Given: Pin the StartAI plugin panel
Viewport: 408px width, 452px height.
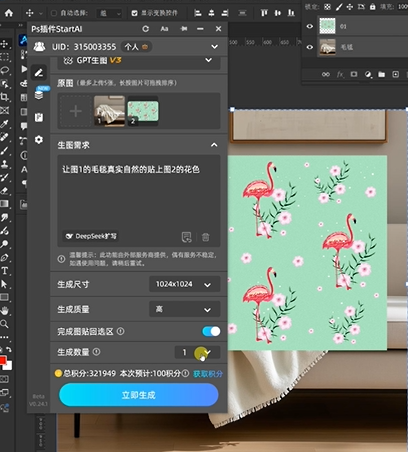Looking at the screenshot, I should point(183,29).
